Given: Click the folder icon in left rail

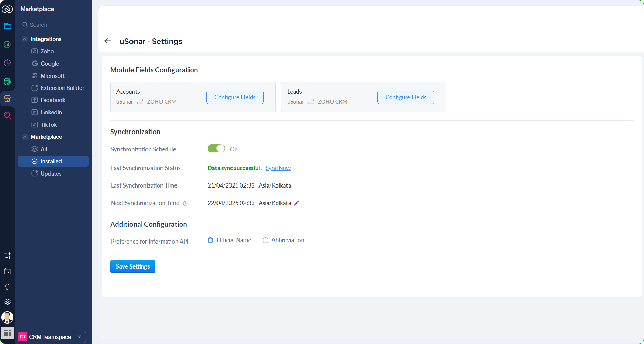Looking at the screenshot, I should (7, 26).
